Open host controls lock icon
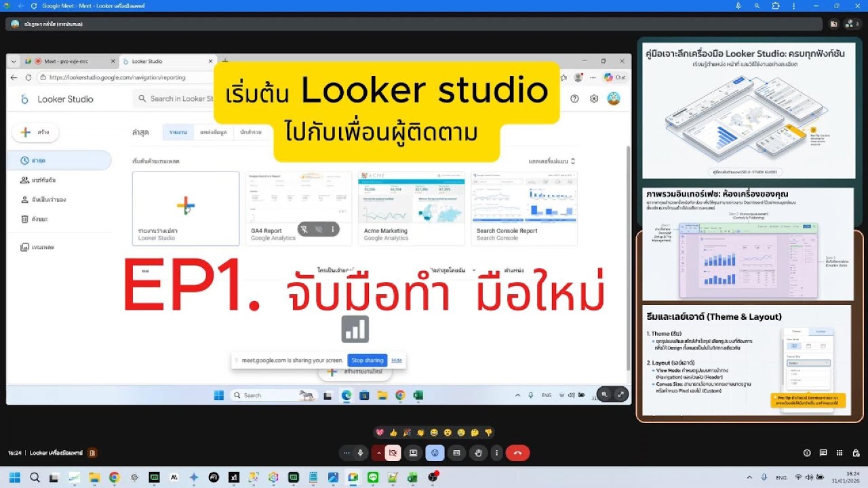Viewport: 868px width, 488px height. pyautogui.click(x=855, y=453)
